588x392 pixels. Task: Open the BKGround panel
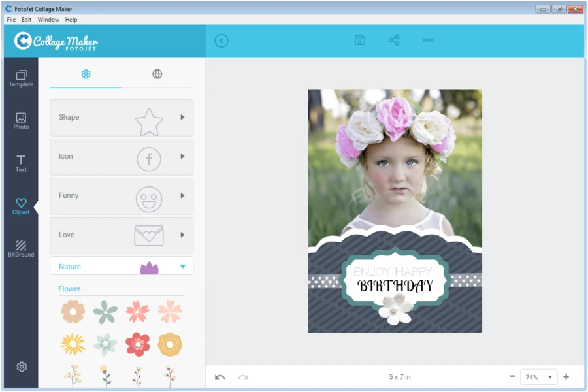(21, 248)
